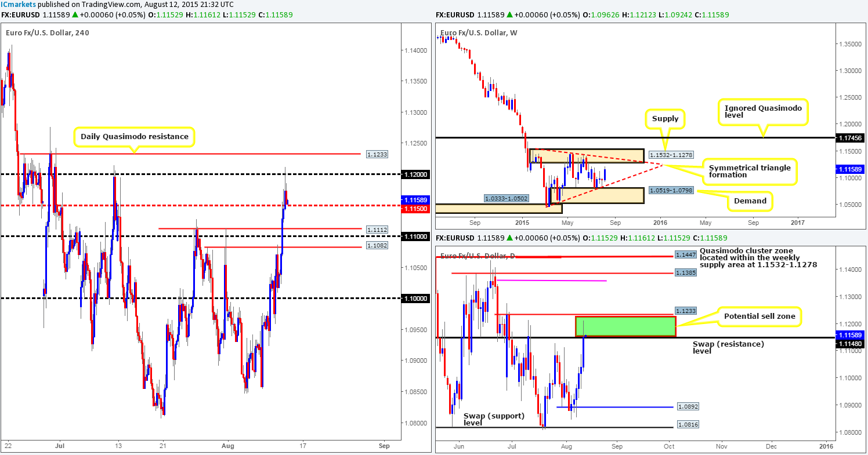868x455 pixels.
Task: Click the 'Demand' callout on the weekly chart
Action: (x=750, y=201)
